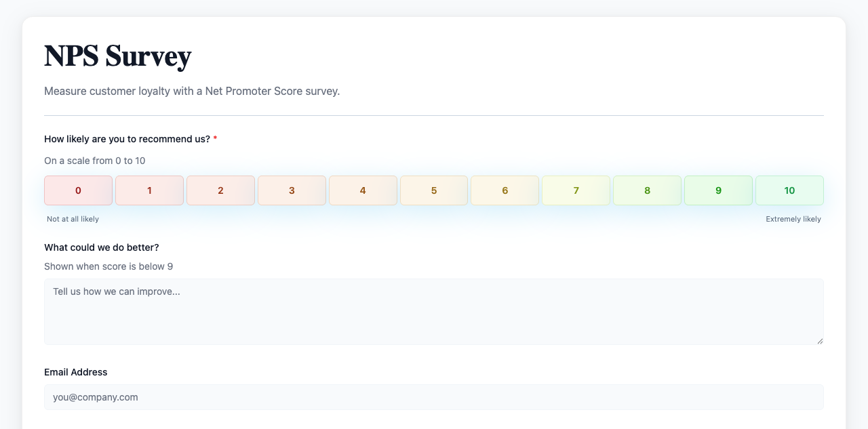Select score 5 on the rating scale
The width and height of the screenshot is (868, 429).
[x=434, y=190]
